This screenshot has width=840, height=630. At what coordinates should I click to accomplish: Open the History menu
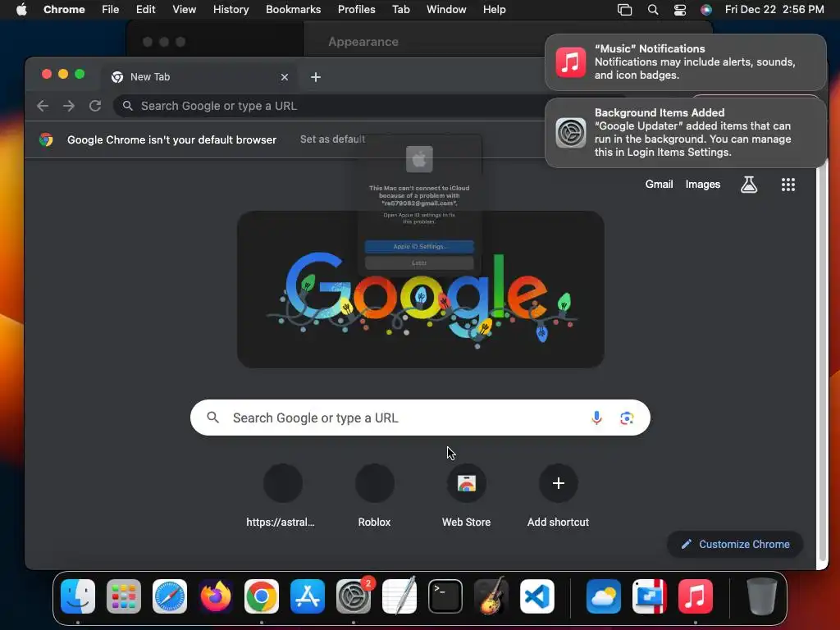point(231,10)
